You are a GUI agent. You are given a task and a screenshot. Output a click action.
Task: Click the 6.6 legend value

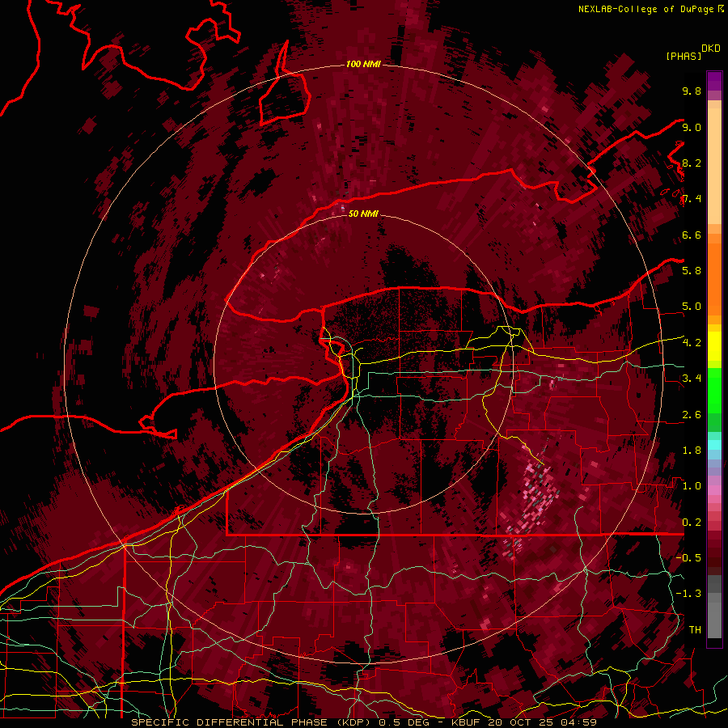tap(692, 235)
